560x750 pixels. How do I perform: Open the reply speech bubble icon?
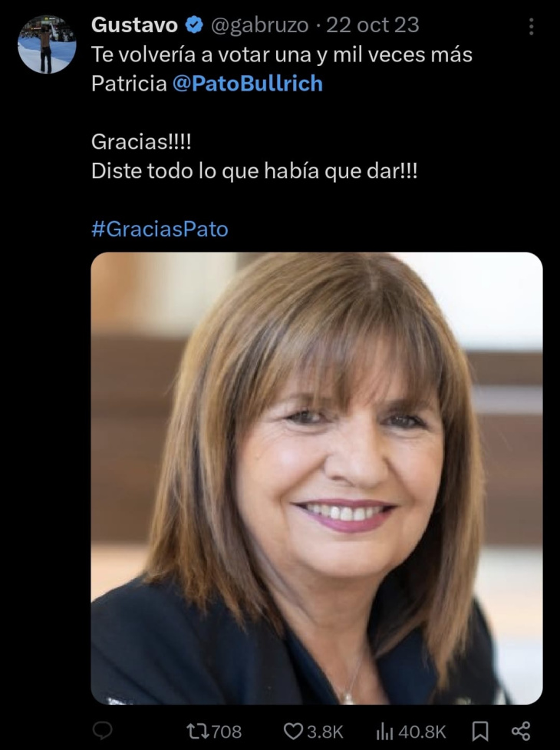tap(102, 730)
